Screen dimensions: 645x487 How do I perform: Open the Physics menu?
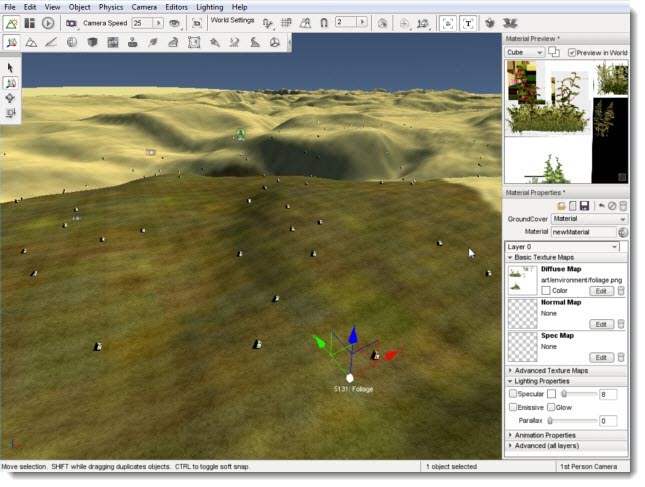(110, 7)
